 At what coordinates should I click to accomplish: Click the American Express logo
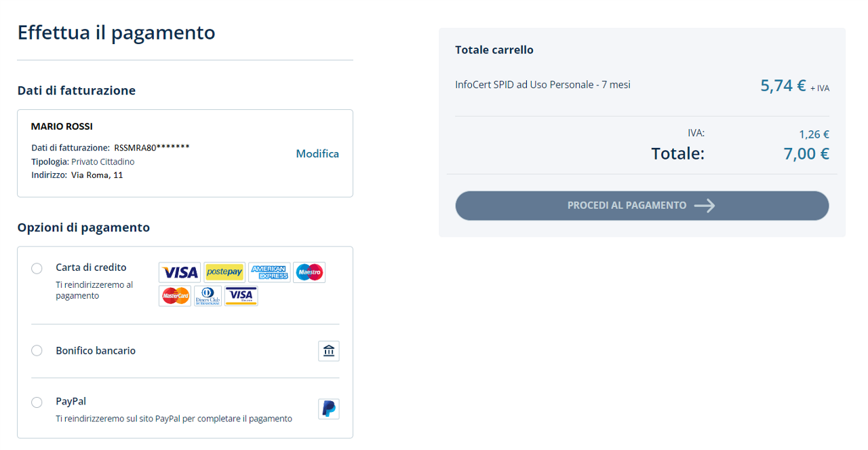[x=269, y=272]
